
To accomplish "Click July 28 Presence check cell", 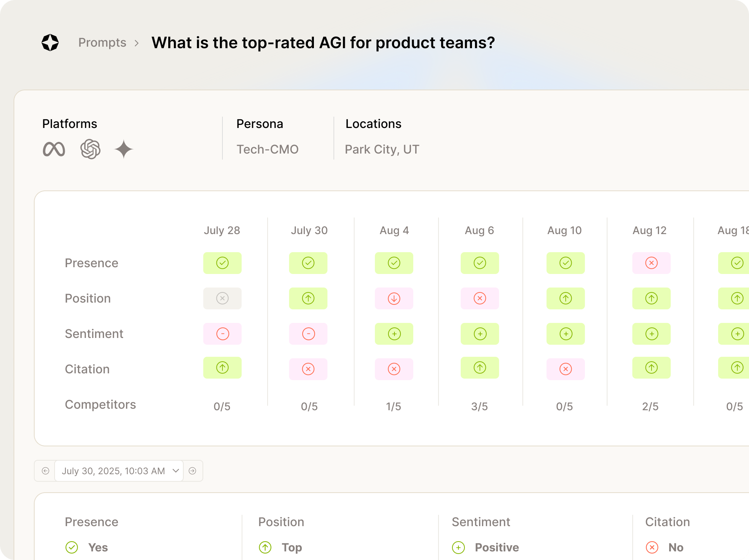I will coord(222,263).
